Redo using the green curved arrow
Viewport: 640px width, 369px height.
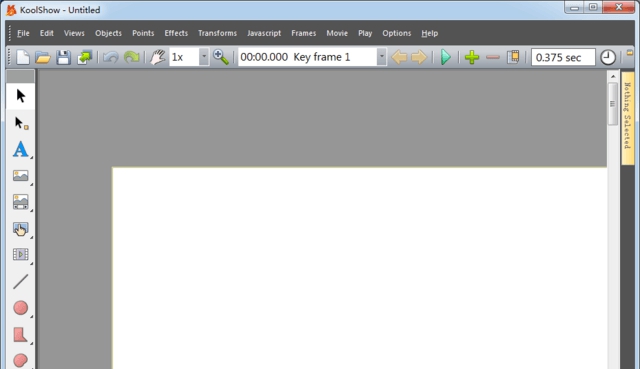coord(131,57)
